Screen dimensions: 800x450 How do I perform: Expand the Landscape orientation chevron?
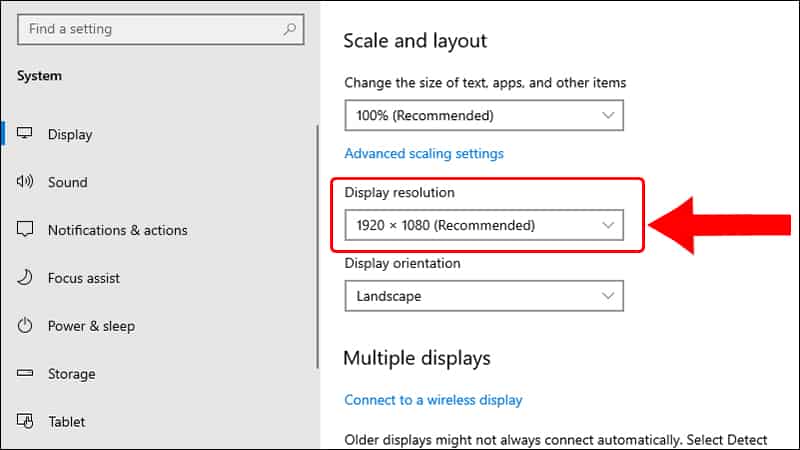point(608,296)
